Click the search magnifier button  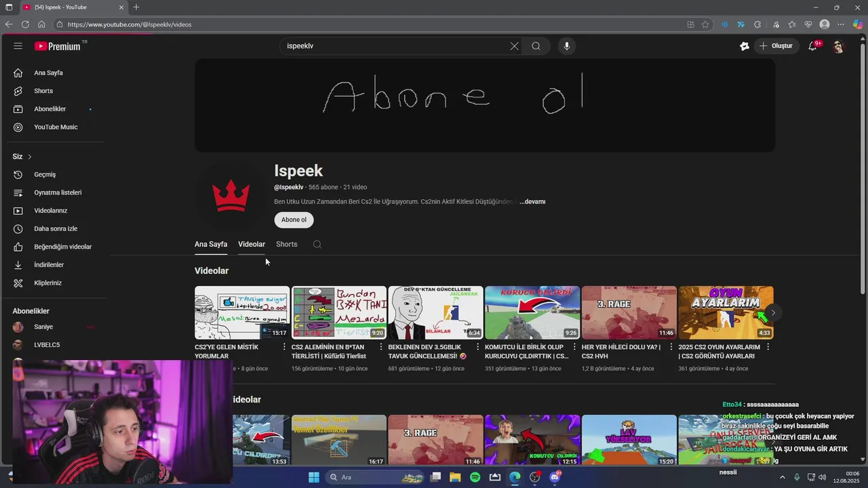pos(536,46)
